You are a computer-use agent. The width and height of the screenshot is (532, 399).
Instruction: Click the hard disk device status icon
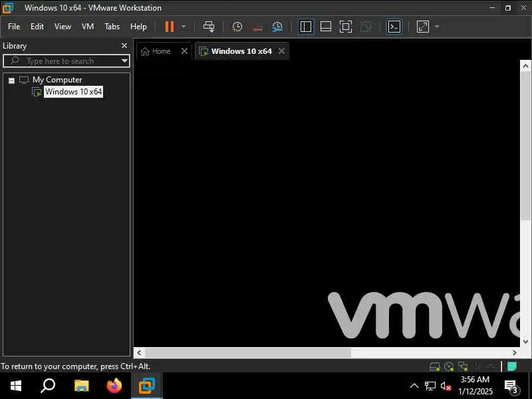point(435,366)
